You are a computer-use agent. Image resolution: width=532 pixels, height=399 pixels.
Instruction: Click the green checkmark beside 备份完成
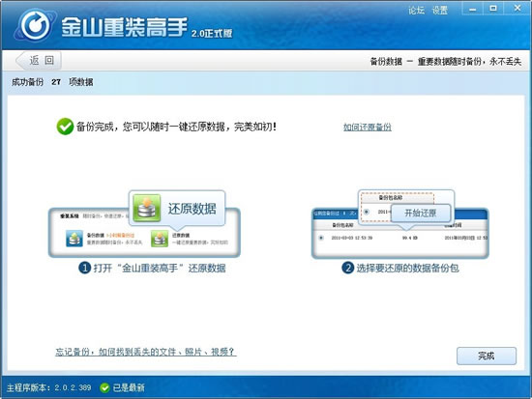pos(65,127)
